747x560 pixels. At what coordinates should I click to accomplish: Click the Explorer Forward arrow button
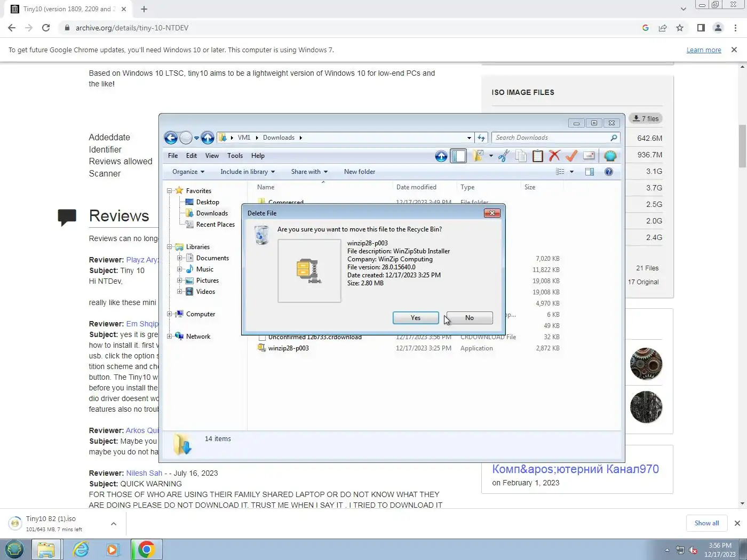coord(186,138)
